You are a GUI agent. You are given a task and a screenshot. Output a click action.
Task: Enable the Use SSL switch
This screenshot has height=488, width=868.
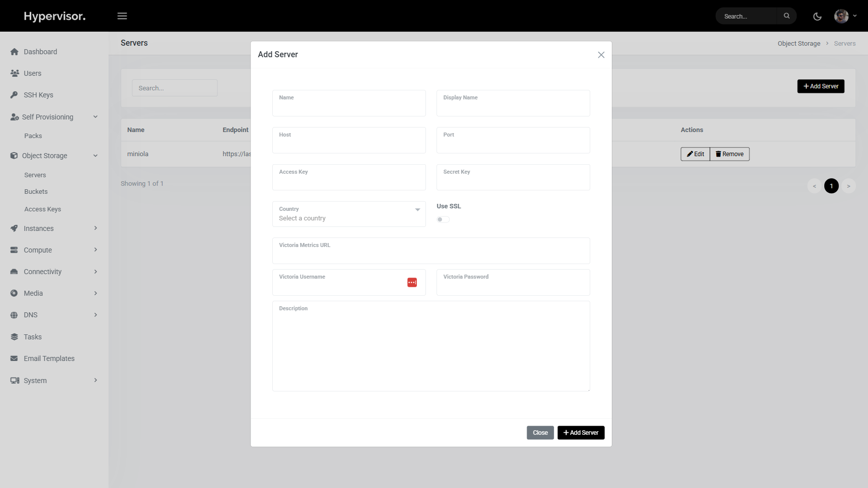[443, 219]
